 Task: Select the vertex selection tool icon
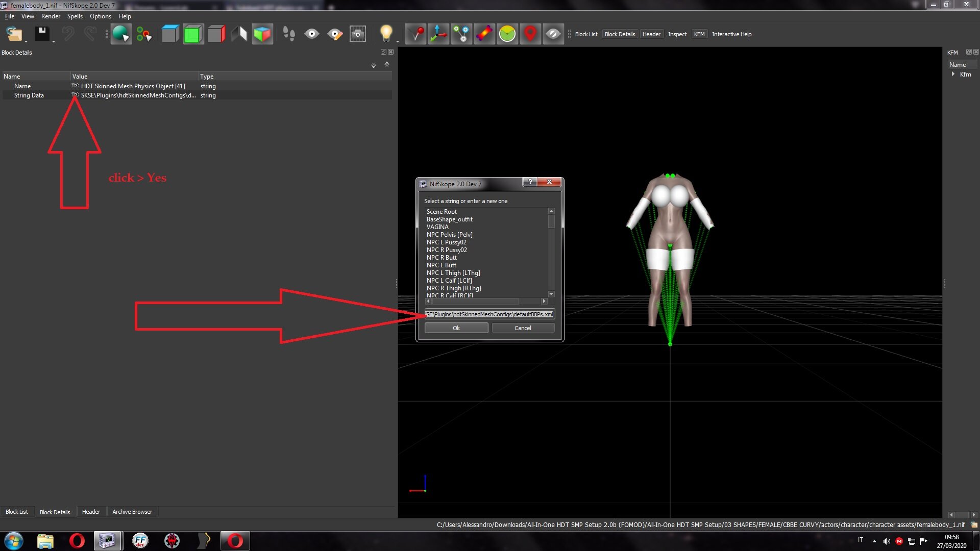(144, 34)
